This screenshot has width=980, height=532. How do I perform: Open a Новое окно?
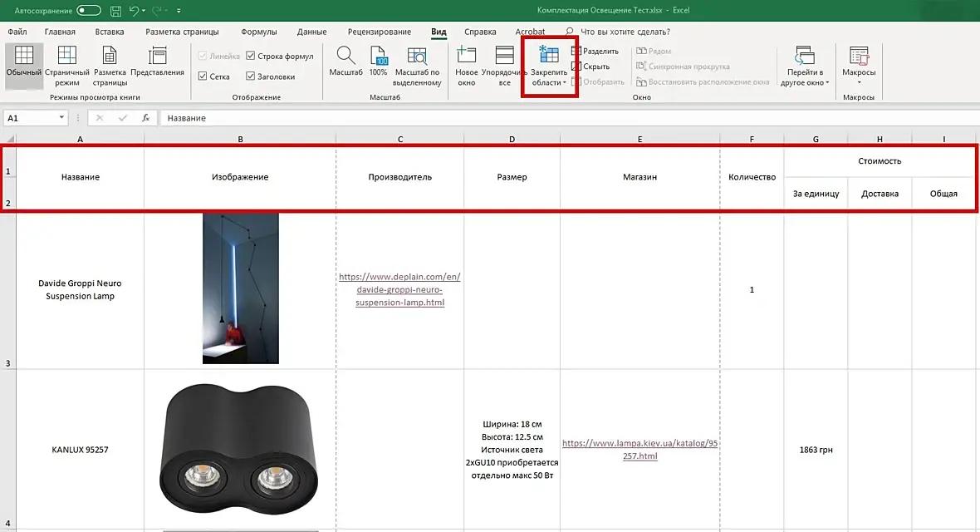coord(467,57)
